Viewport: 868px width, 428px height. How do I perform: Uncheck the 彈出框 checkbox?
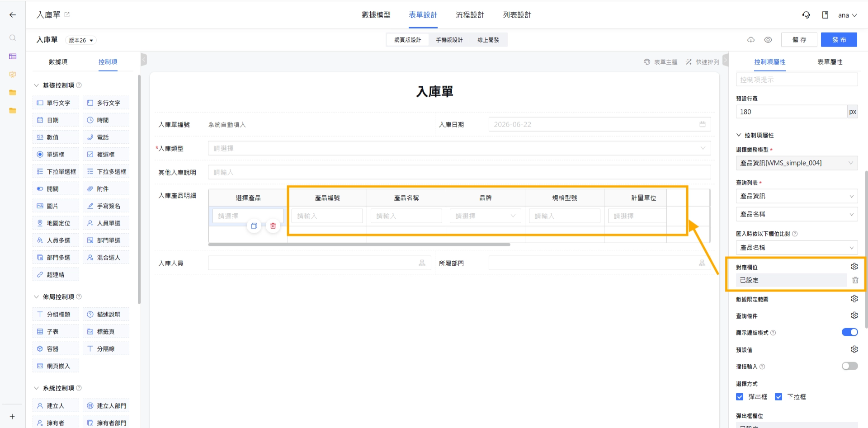tap(740, 397)
